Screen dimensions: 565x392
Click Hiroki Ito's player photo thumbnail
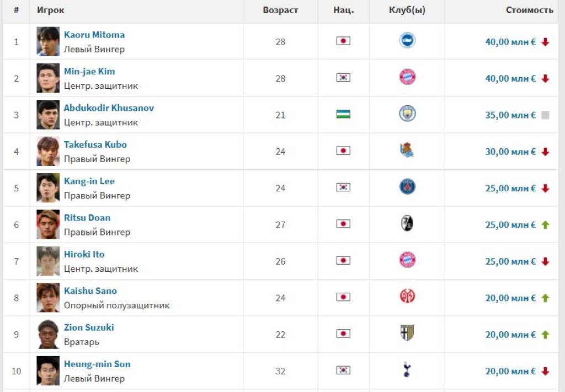coord(48,261)
